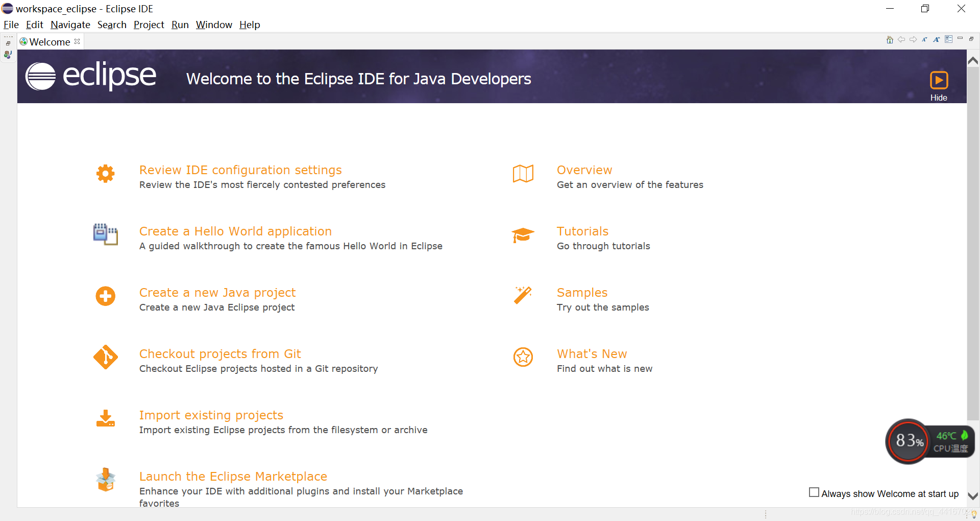Open the Run menu
Image resolution: width=980 pixels, height=521 pixels.
[x=180, y=25]
